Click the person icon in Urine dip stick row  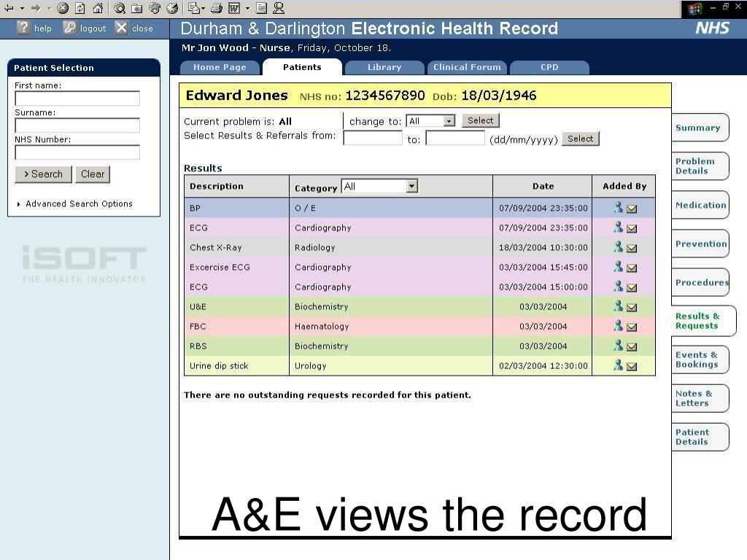[619, 365]
